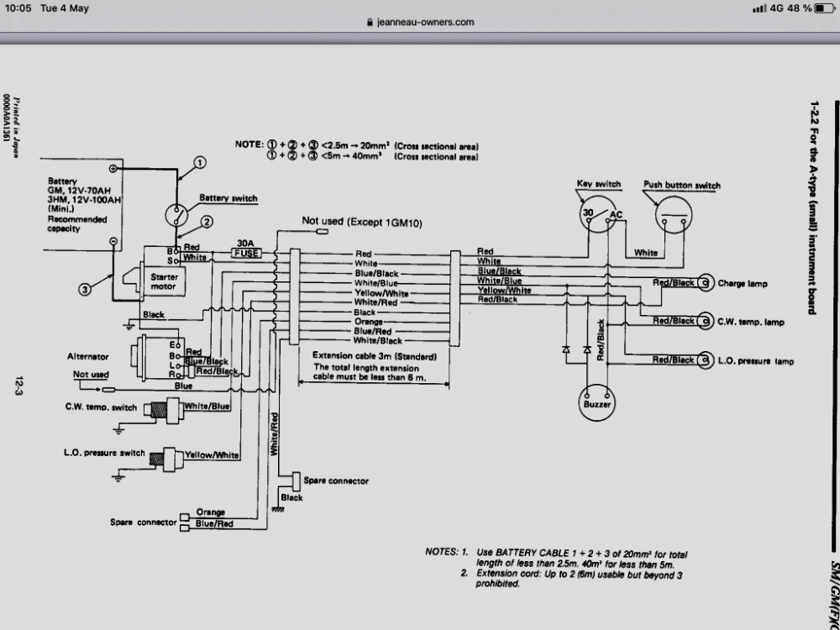Tap 'Extension cable 3m (Standard)' text
The height and width of the screenshot is (630, 840).
pos(375,355)
